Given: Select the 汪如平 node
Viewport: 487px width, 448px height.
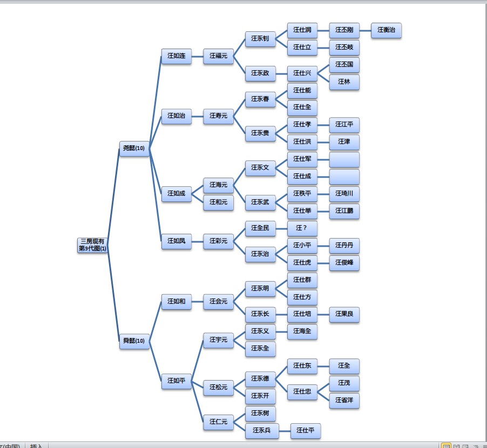Looking at the screenshot, I should (x=176, y=381).
